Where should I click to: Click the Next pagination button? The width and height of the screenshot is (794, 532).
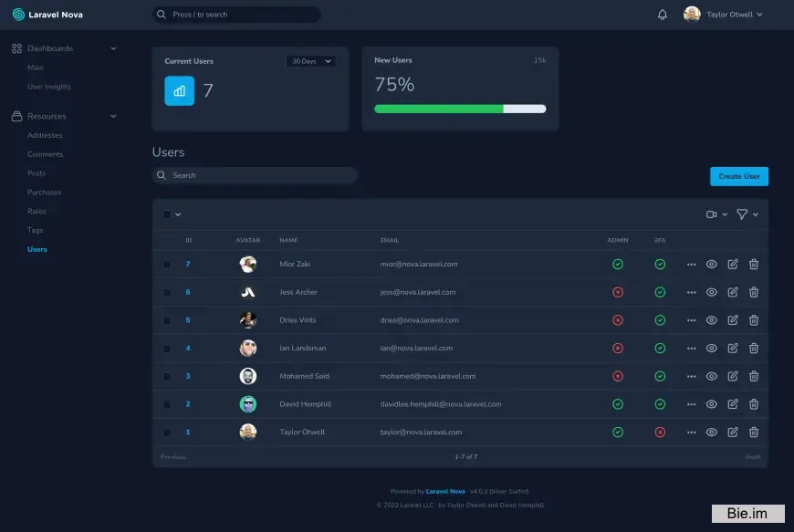tap(753, 457)
